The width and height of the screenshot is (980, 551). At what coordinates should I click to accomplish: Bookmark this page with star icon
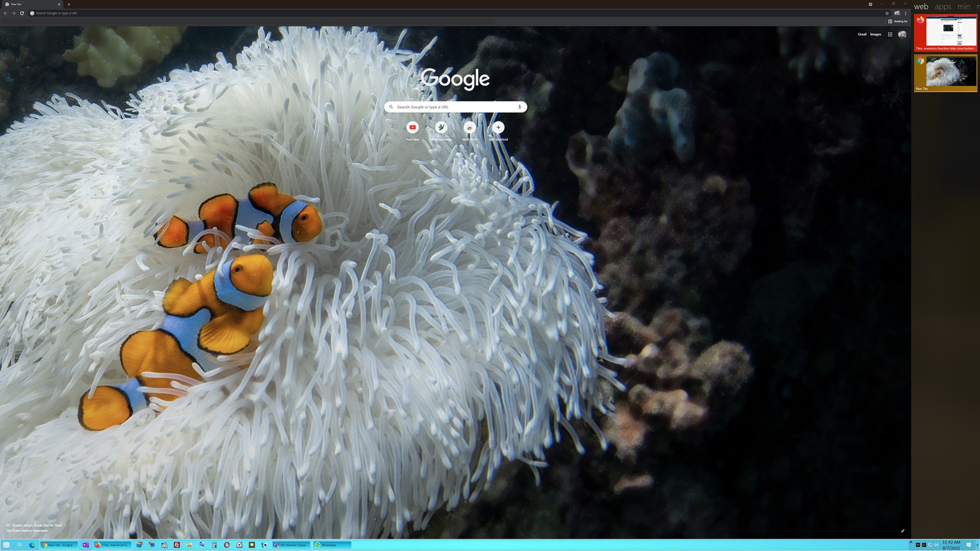887,13
